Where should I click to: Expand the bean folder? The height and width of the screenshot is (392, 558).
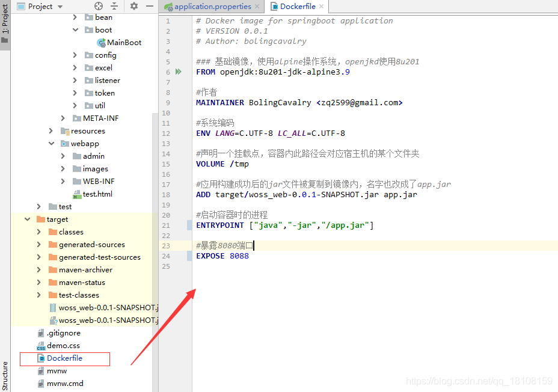tap(75, 17)
